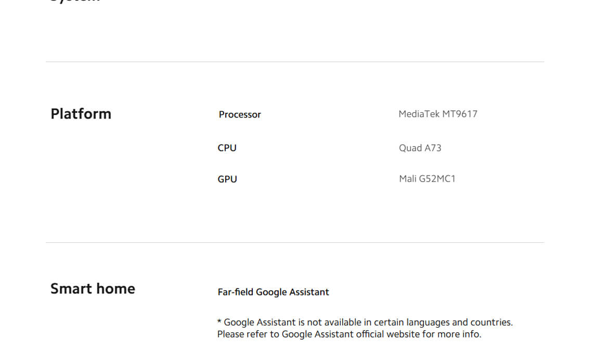594x364 pixels.
Task: Select the Mali G52MC1 value
Action: tap(427, 179)
